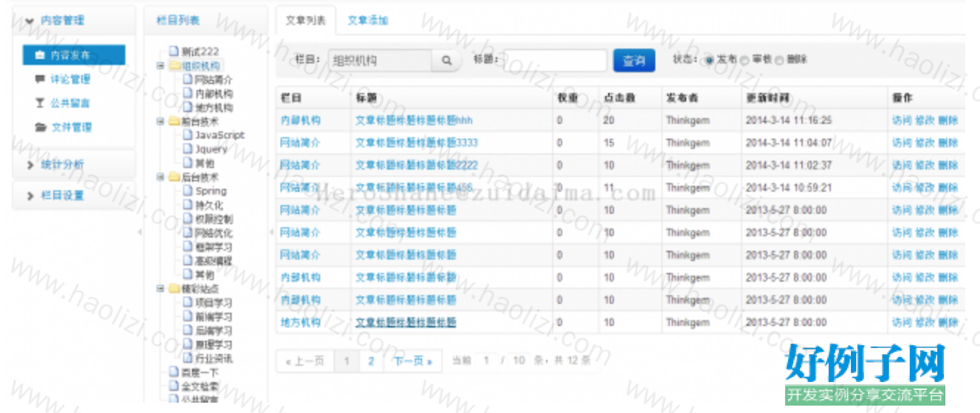
Task: Click the folder icon of 前台技术 node
Action: coord(174,121)
